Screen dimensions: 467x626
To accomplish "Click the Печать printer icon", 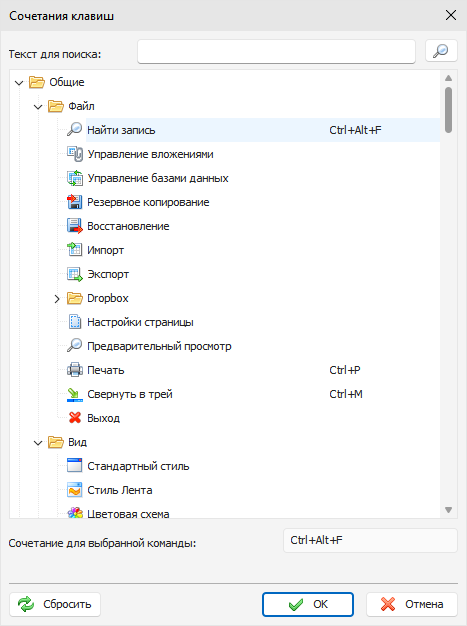I will 75,370.
